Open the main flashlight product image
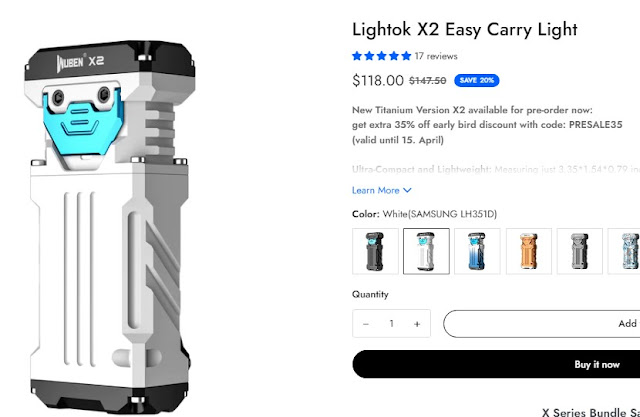 click(x=109, y=228)
